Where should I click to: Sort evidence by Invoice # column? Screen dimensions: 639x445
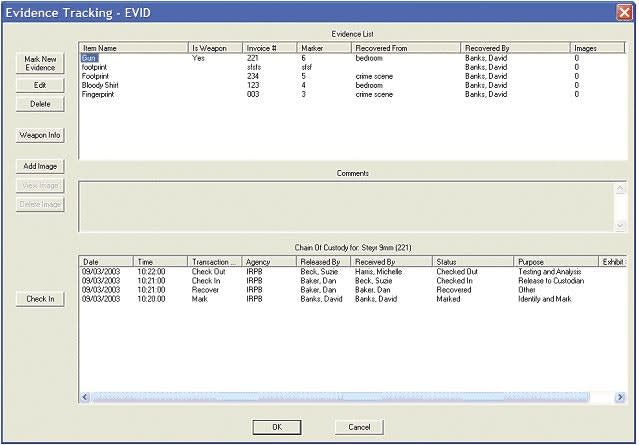(270, 47)
